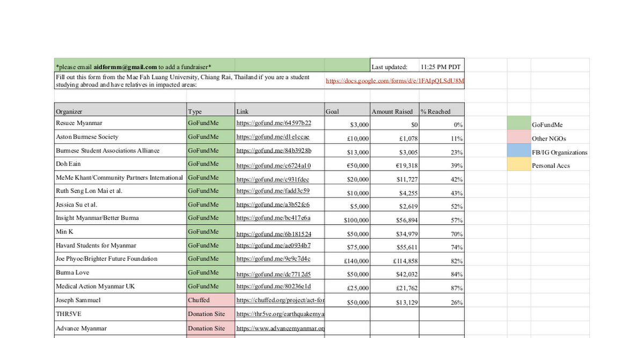644x338 pixels.
Task: Select the '€19,318' amount raised cell
Action: click(x=394, y=164)
